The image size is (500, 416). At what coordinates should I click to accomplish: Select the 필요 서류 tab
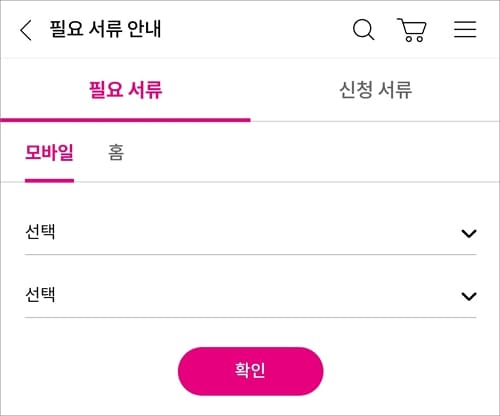coord(125,90)
